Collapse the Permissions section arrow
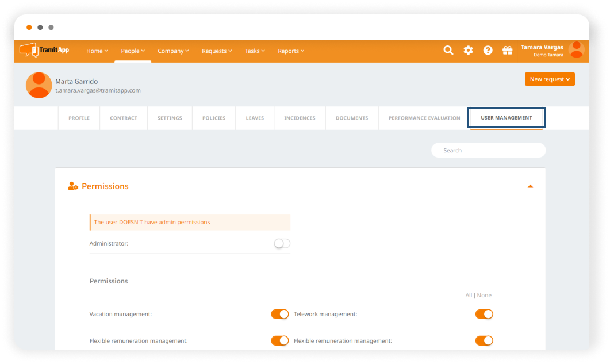The image size is (610, 364). tap(530, 186)
